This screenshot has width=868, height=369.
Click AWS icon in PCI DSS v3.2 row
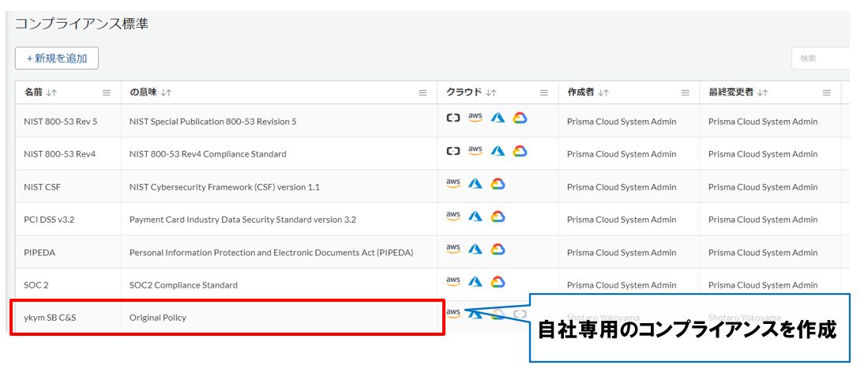453,216
